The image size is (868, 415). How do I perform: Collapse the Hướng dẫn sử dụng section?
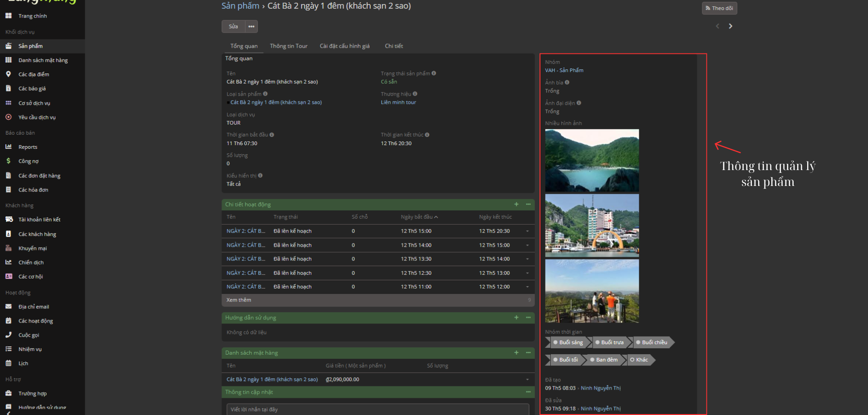click(528, 317)
